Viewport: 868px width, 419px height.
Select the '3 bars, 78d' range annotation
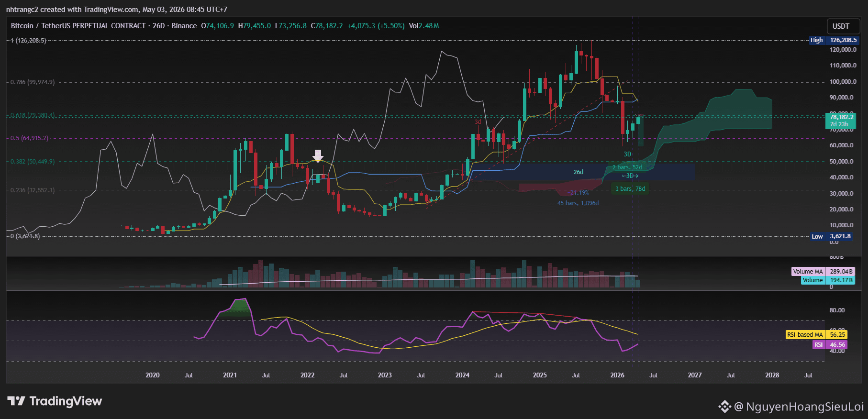tap(630, 189)
